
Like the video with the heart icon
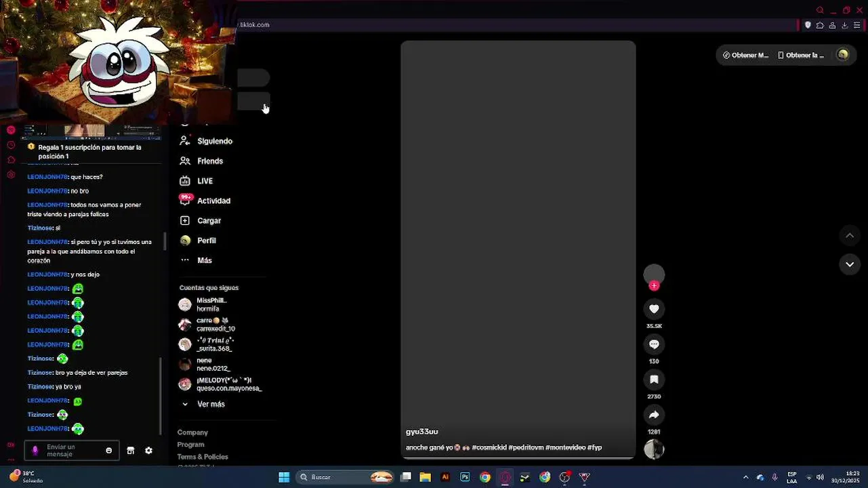654,309
